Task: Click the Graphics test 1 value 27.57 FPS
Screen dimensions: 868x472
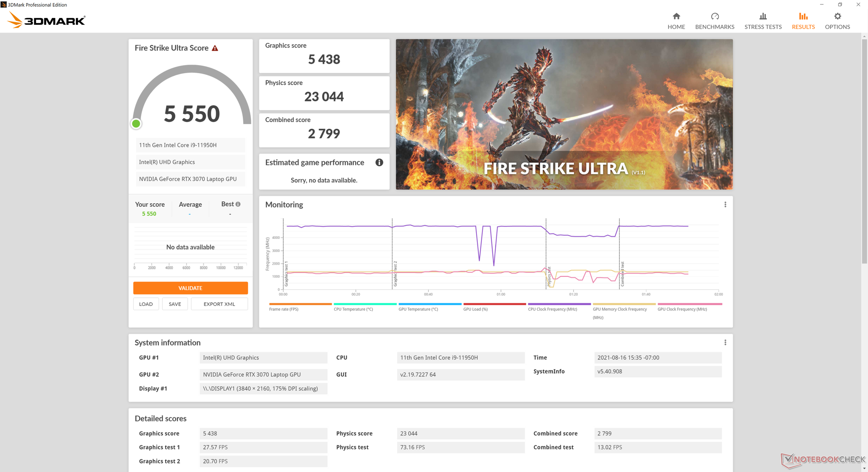Action: (264, 447)
